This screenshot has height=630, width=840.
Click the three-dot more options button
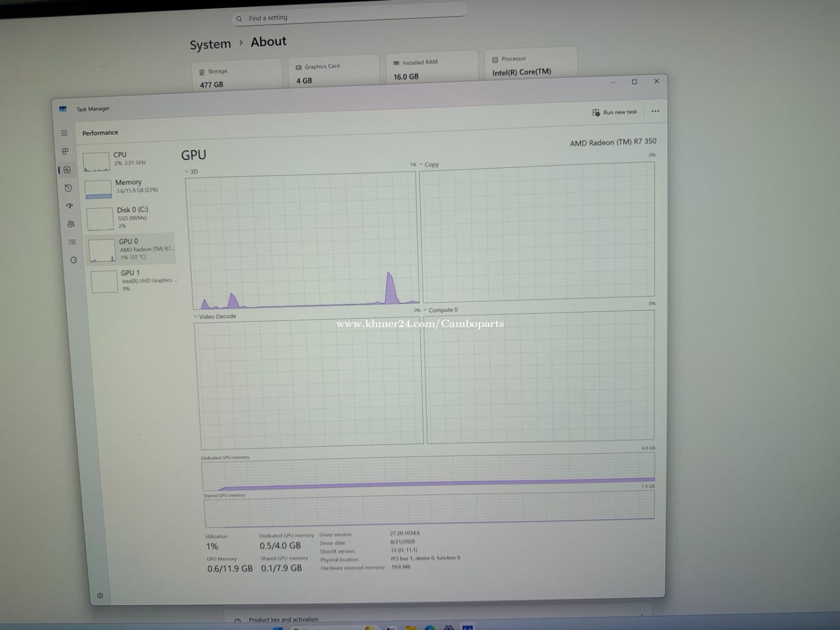[655, 111]
